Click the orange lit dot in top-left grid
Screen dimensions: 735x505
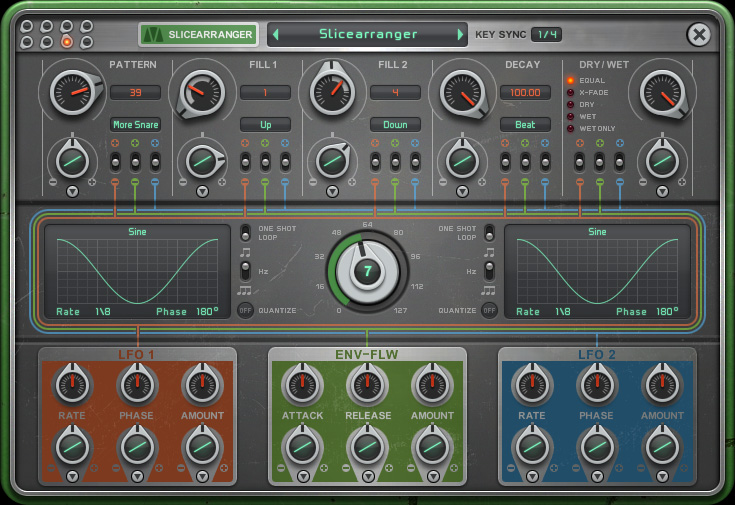pyautogui.click(x=67, y=42)
